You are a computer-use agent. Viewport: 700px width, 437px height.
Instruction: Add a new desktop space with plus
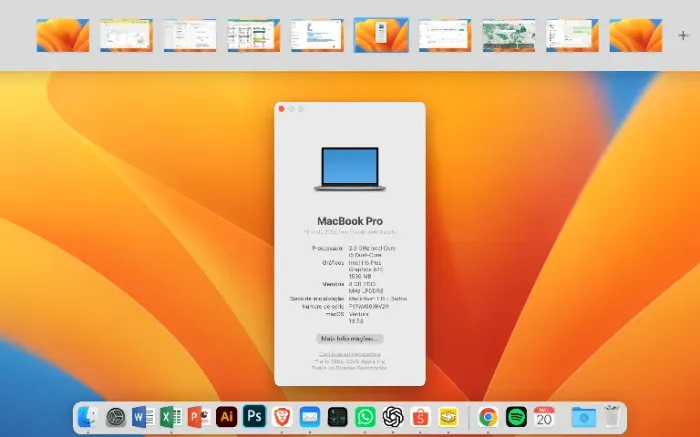(x=683, y=35)
